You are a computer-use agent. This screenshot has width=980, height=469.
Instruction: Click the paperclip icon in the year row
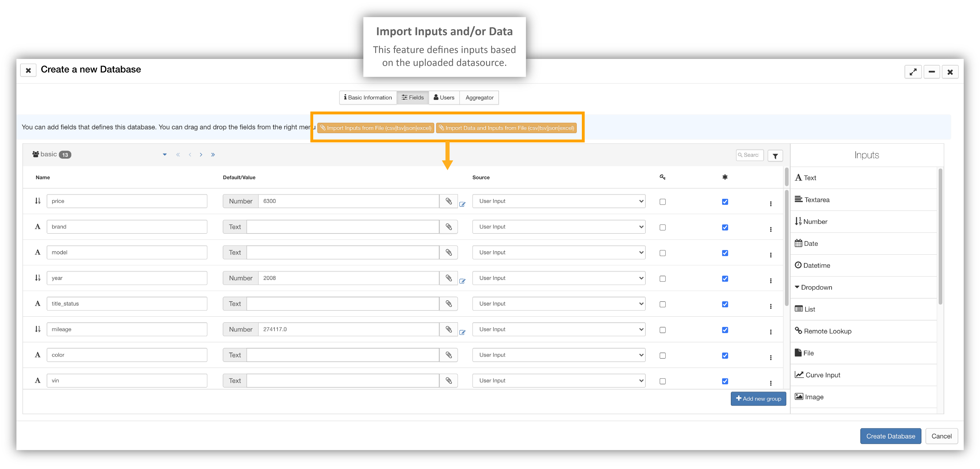pyautogui.click(x=449, y=278)
